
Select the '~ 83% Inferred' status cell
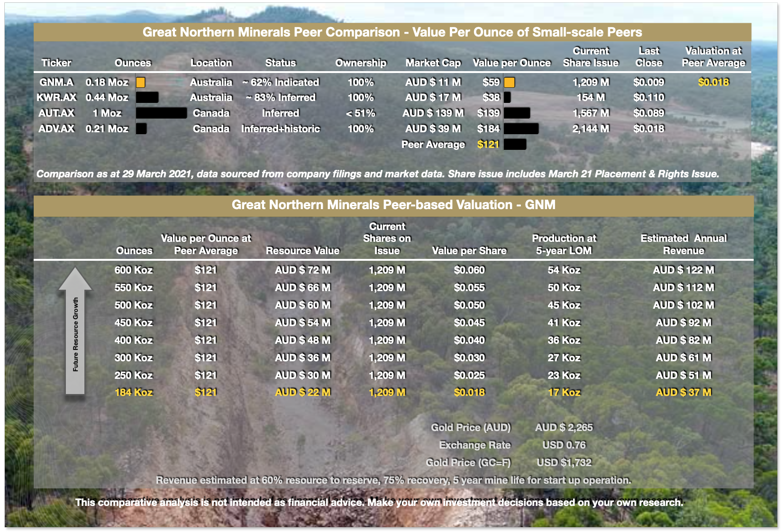281,97
